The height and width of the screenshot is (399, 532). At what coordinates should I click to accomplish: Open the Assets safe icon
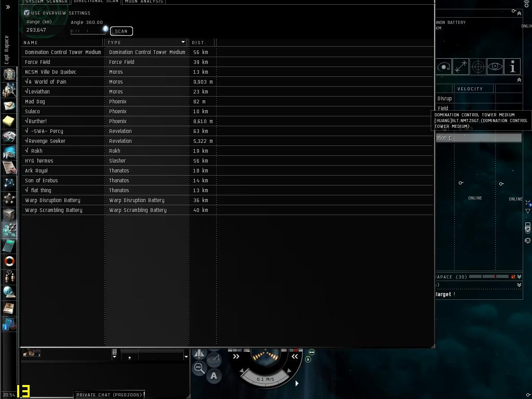(x=9, y=215)
